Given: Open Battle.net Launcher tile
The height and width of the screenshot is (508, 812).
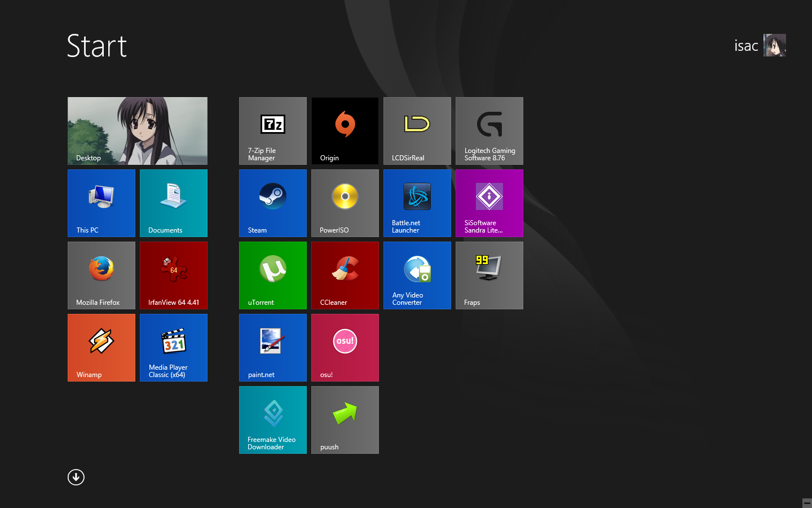Looking at the screenshot, I should pos(417,203).
